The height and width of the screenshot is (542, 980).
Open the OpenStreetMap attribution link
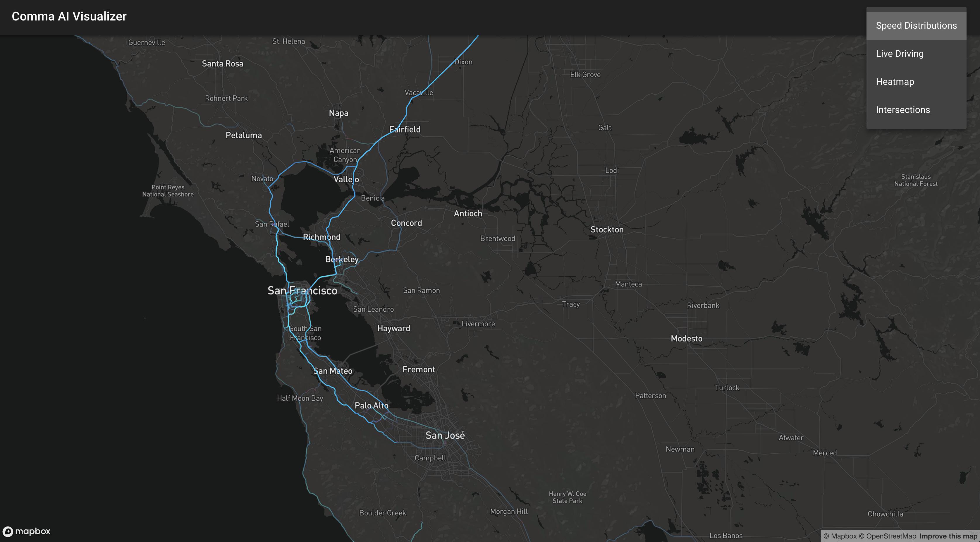click(x=888, y=536)
